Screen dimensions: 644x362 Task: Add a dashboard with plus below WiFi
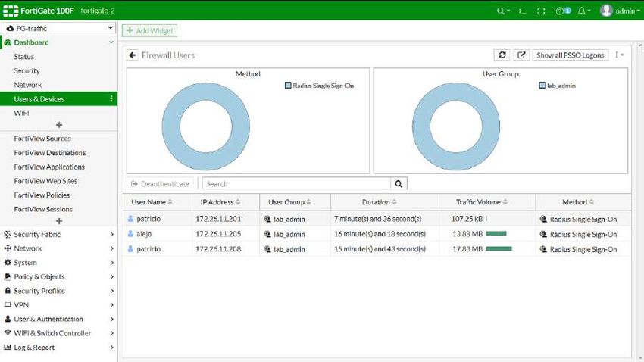pyautogui.click(x=59, y=125)
